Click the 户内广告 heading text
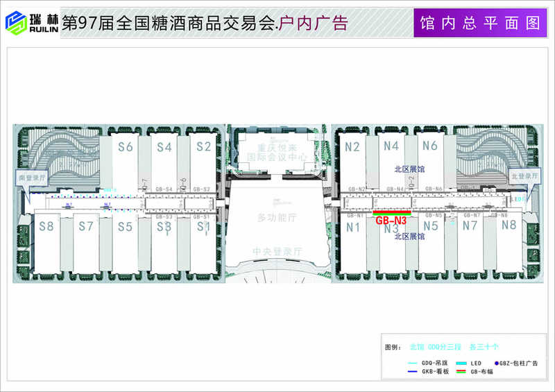 (x=312, y=23)
